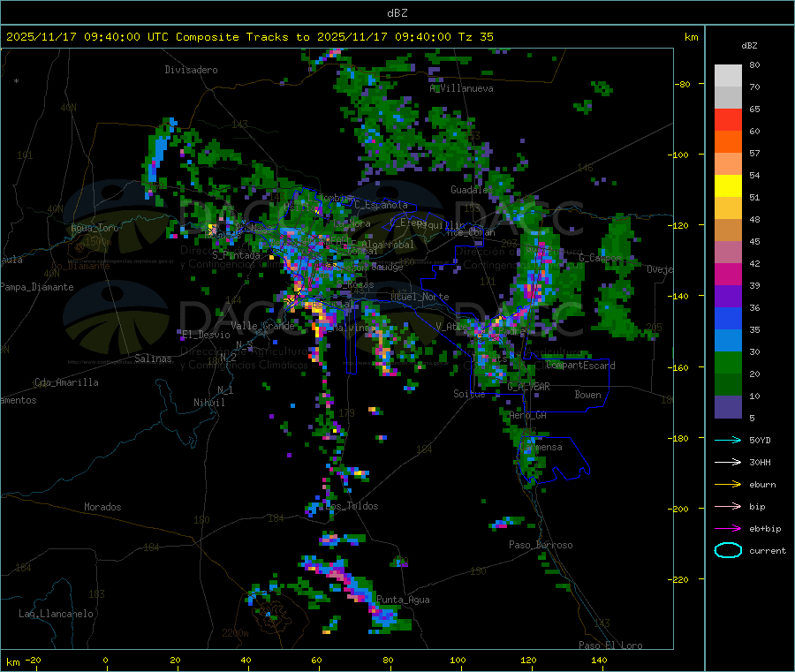Click the S_Pintada map label
The width and height of the screenshot is (795, 672).
pyautogui.click(x=236, y=255)
